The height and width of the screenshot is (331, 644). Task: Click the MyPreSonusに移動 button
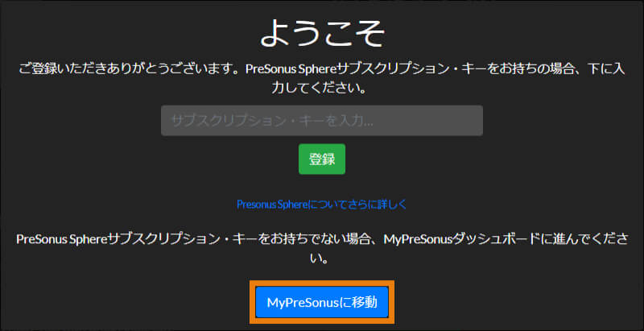point(322,302)
